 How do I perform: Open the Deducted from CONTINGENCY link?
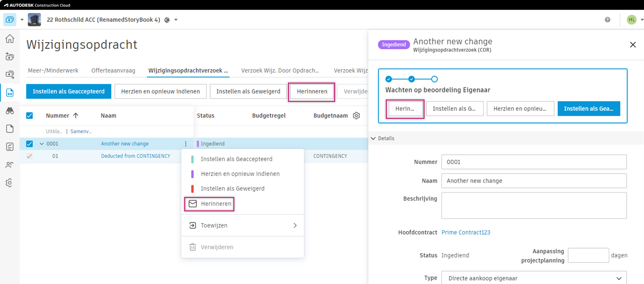coord(136,156)
